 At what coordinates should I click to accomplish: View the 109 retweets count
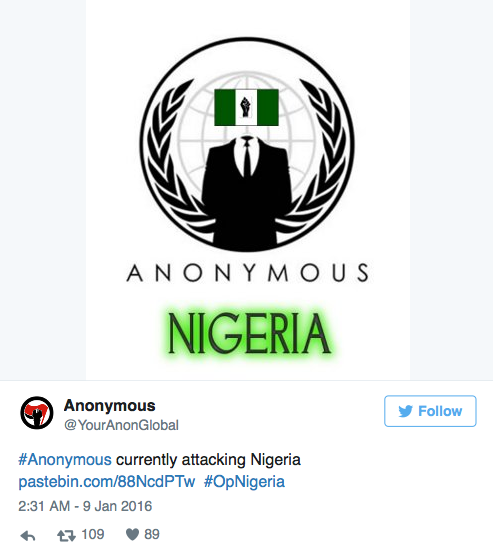pyautogui.click(x=93, y=534)
